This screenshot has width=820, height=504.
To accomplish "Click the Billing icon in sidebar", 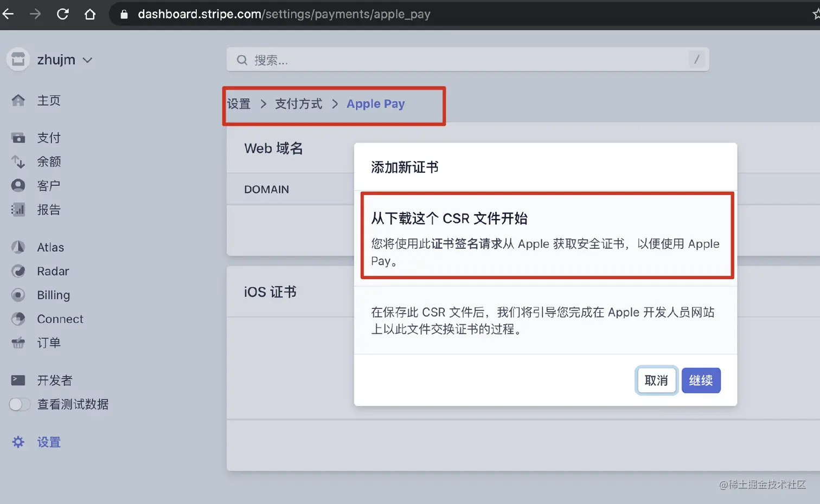I will click(x=18, y=295).
